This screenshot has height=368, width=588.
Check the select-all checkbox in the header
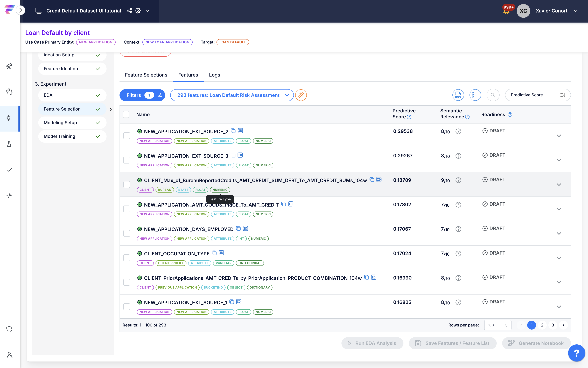(126, 114)
